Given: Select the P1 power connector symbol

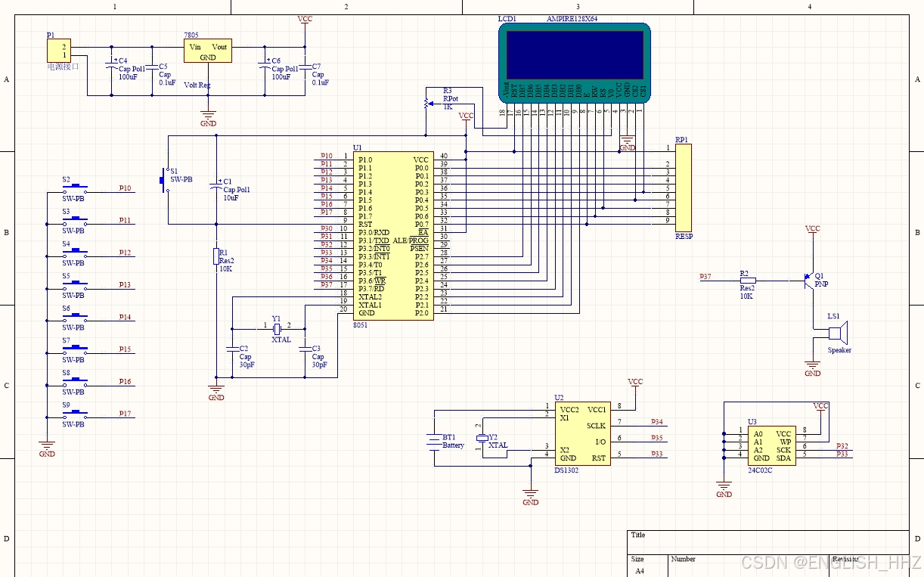Looking at the screenshot, I should [x=59, y=51].
